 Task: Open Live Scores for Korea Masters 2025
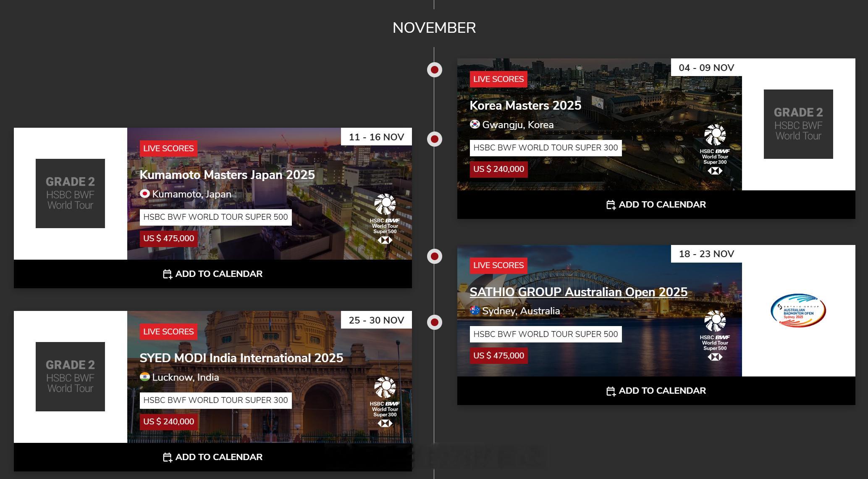498,79
